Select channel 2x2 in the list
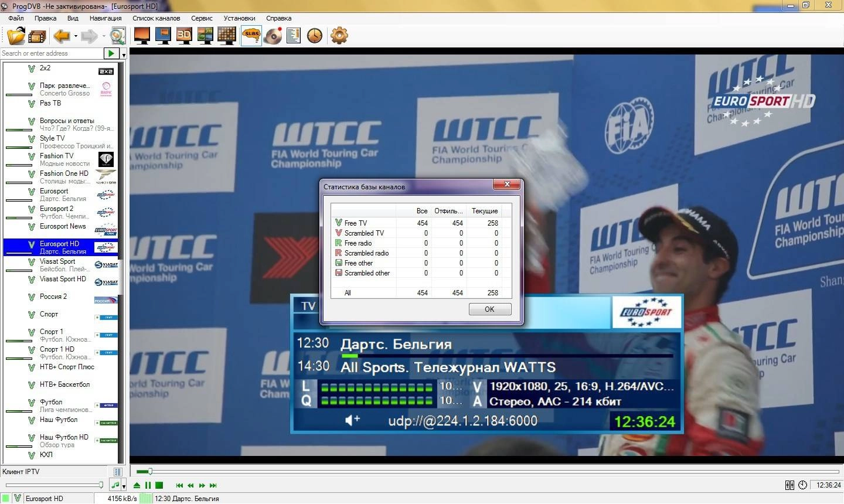The height and width of the screenshot is (504, 844). [61, 71]
